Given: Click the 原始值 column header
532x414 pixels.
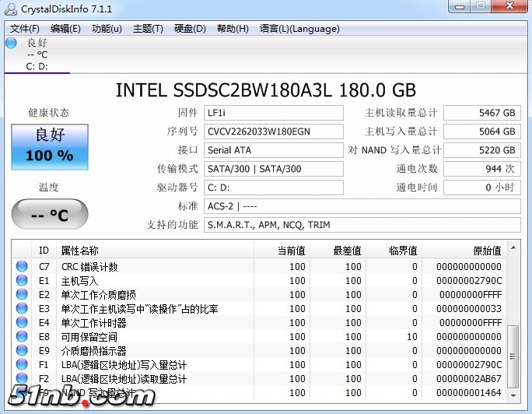Looking at the screenshot, I should point(487,251).
